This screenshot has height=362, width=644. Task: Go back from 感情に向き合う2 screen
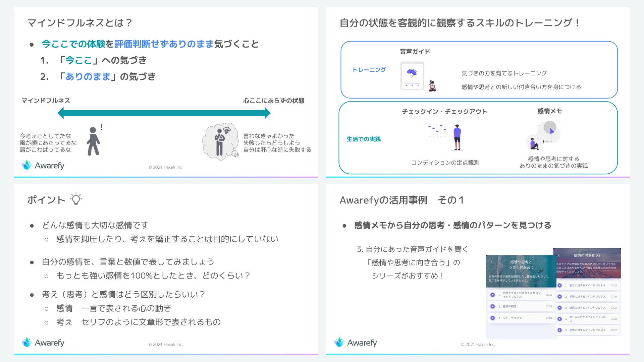(x=559, y=255)
